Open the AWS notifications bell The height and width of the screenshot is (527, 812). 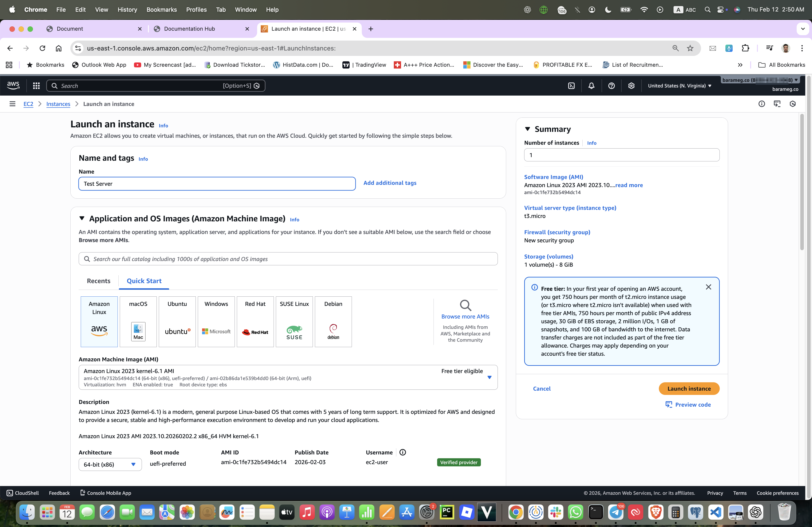tap(591, 86)
